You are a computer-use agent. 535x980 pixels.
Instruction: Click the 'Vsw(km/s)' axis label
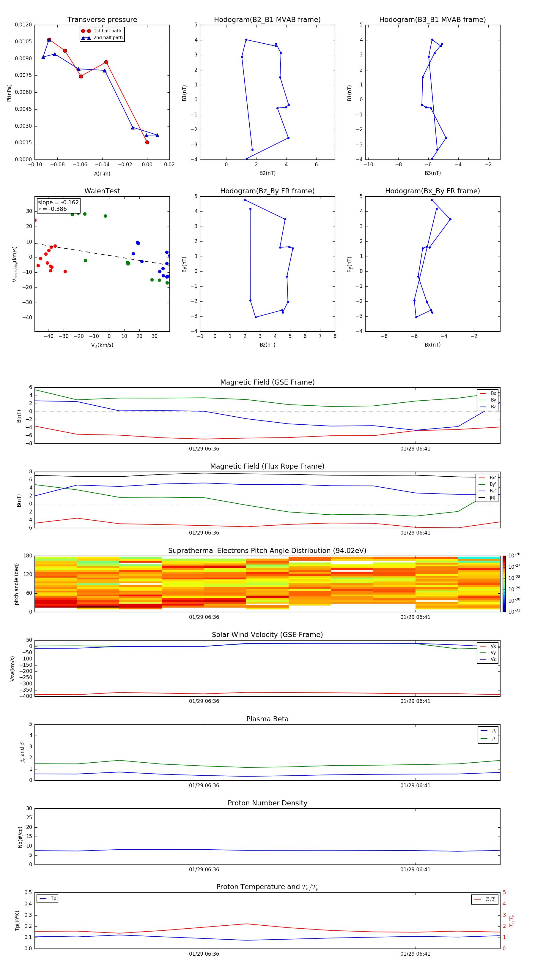(x=12, y=668)
